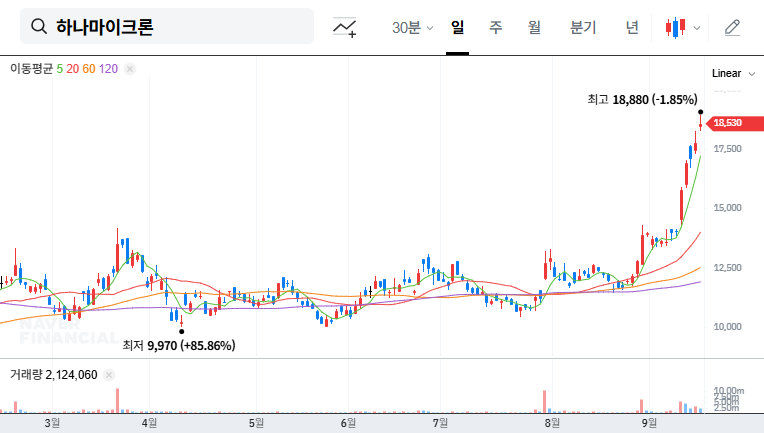Switch to the 월 monthly chart tab

pos(535,27)
